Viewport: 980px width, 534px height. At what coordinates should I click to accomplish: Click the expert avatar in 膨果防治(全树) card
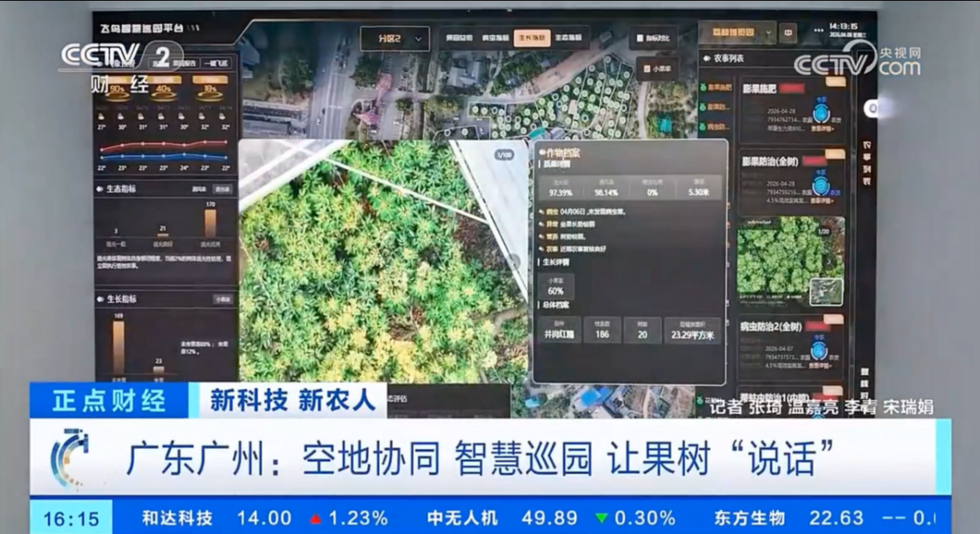point(822,186)
